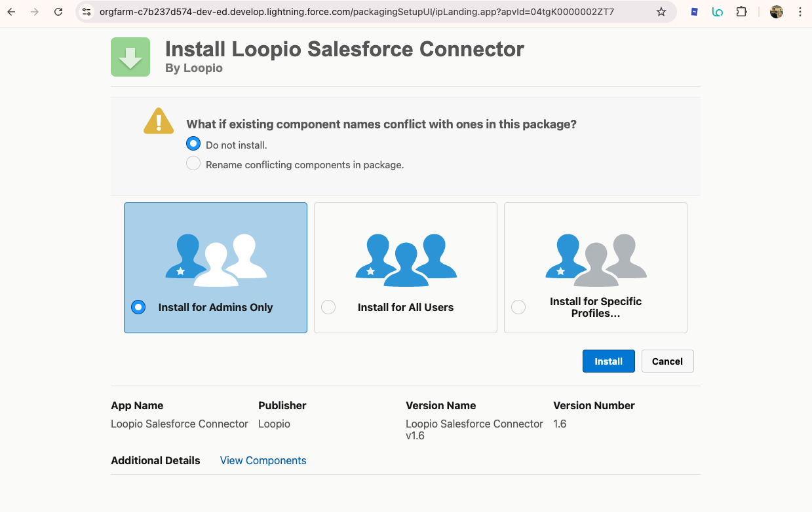Select Install for Specific Profiles radio
This screenshot has height=512, width=812.
(x=518, y=307)
